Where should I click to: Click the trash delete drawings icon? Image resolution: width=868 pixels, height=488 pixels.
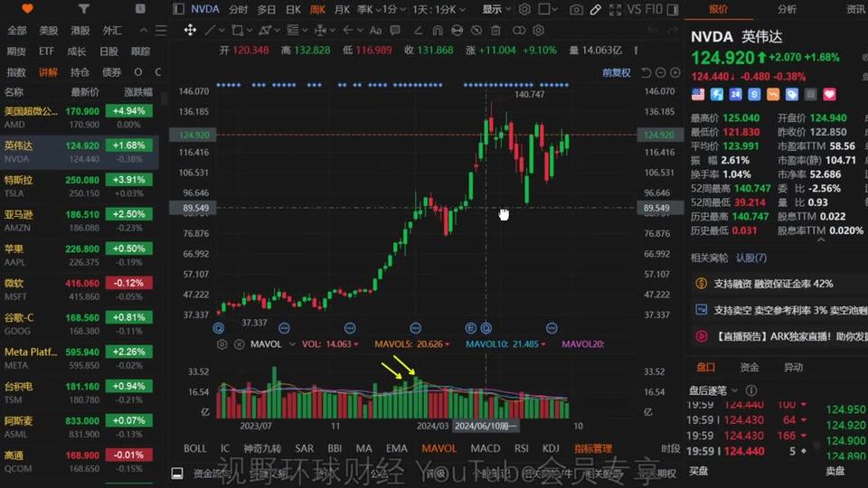(495, 30)
